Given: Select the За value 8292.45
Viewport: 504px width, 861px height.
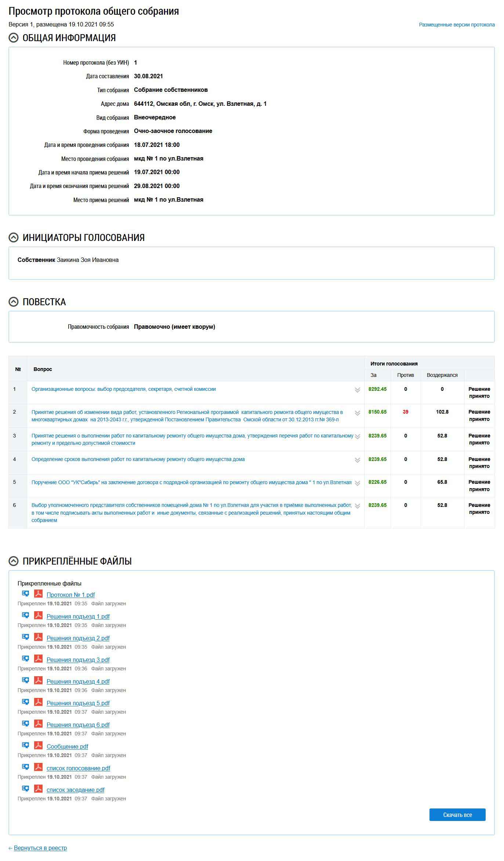Looking at the screenshot, I should pyautogui.click(x=377, y=389).
